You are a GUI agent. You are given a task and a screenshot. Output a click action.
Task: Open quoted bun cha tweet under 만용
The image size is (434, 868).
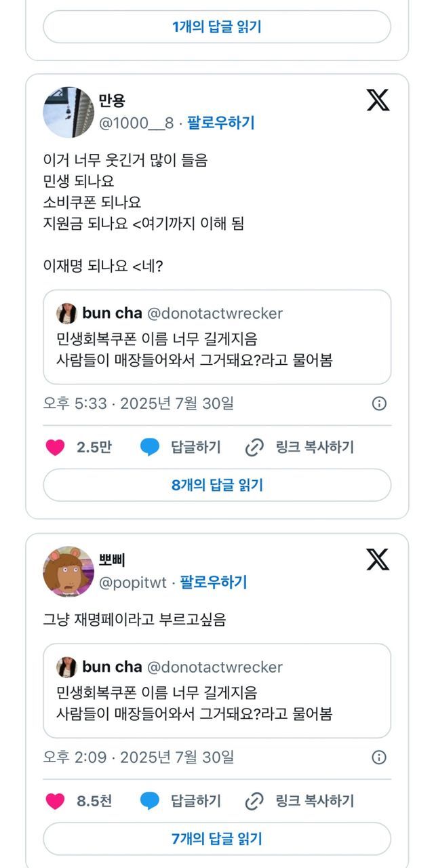217,337
